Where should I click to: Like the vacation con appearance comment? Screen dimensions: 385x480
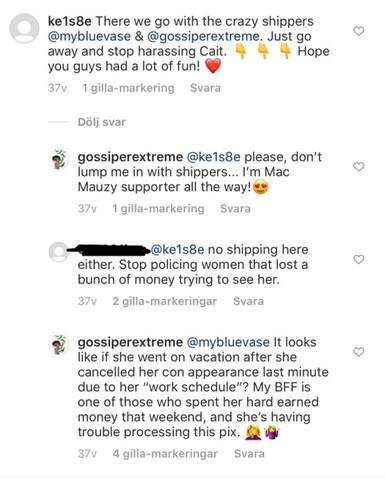[x=358, y=352]
